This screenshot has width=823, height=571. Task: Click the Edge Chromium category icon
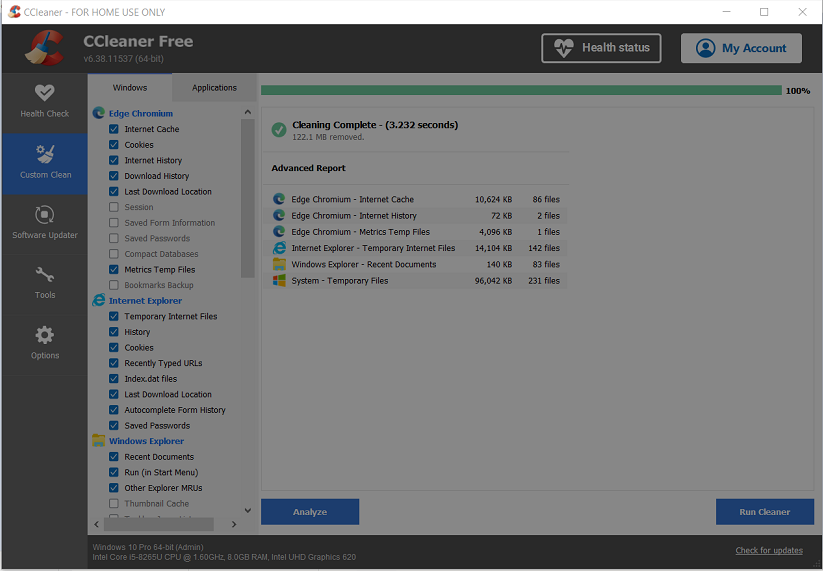pyautogui.click(x=99, y=113)
